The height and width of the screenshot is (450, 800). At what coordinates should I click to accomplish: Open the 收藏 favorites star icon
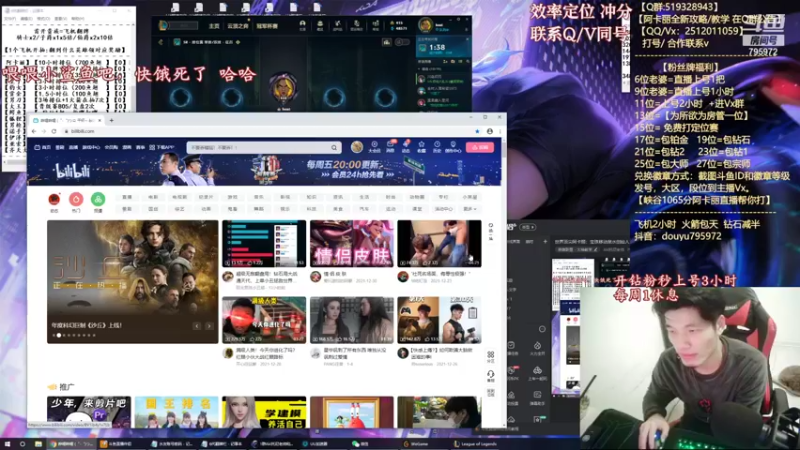tap(421, 147)
